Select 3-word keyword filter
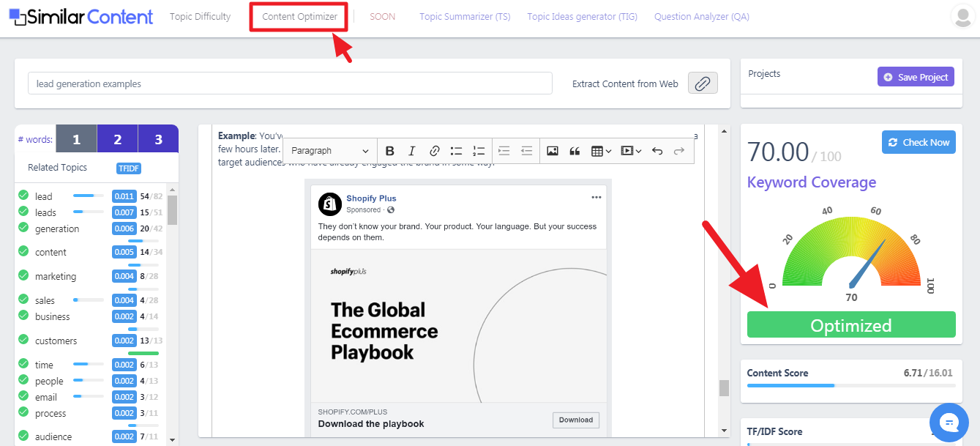This screenshot has width=980, height=446. tap(158, 139)
